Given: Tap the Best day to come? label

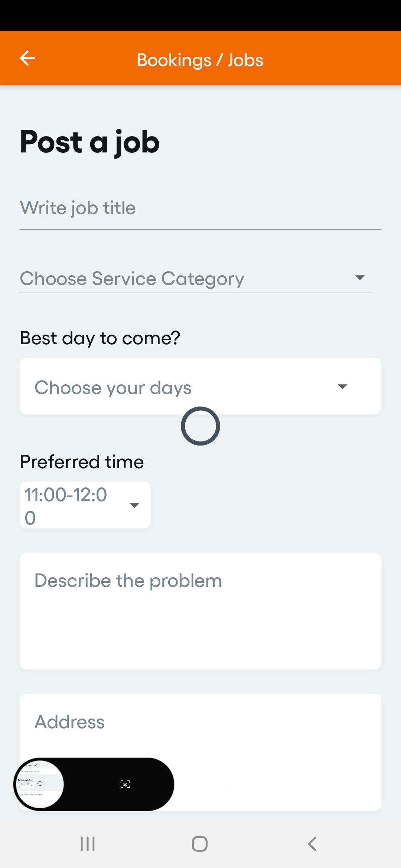Looking at the screenshot, I should pos(100,338).
